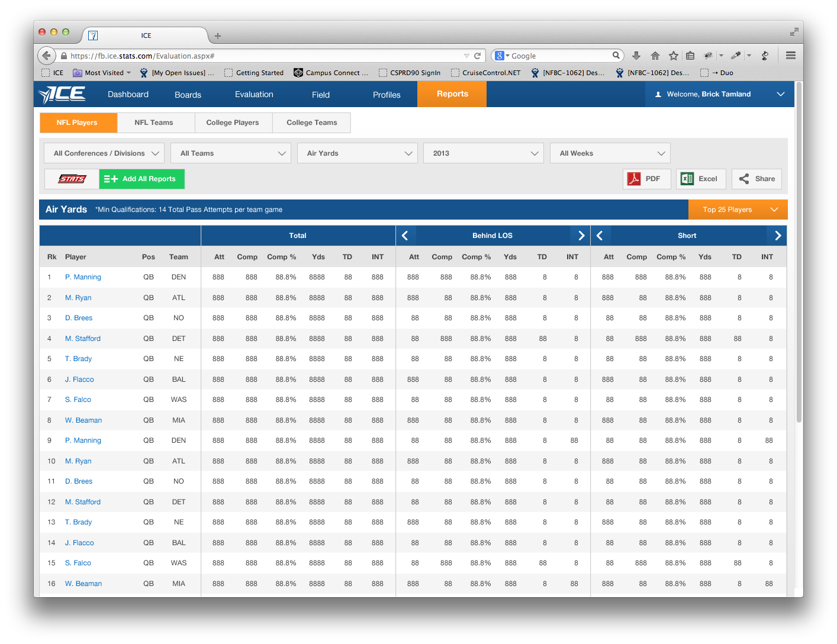Click the STATS logo button
Screen dimensions: 837x644
coord(72,179)
